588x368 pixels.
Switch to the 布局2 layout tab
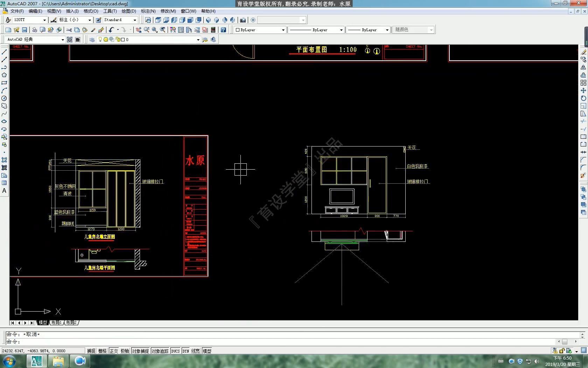pyautogui.click(x=71, y=322)
